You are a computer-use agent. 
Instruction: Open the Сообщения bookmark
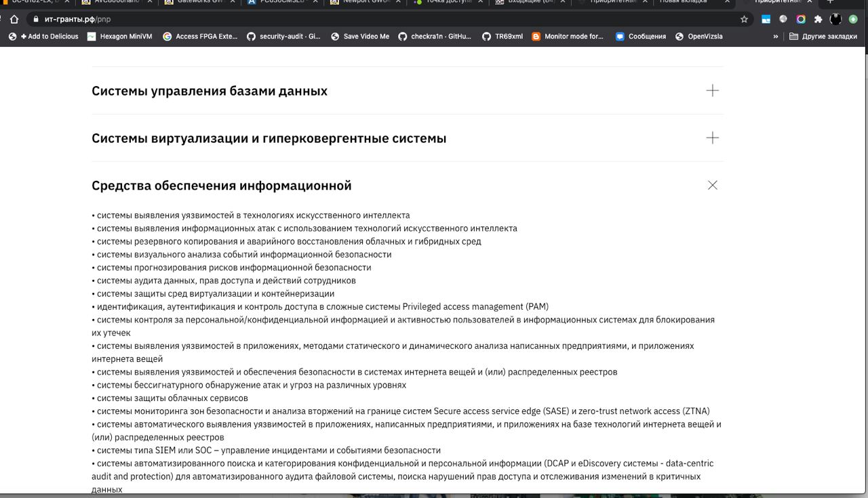(641, 37)
